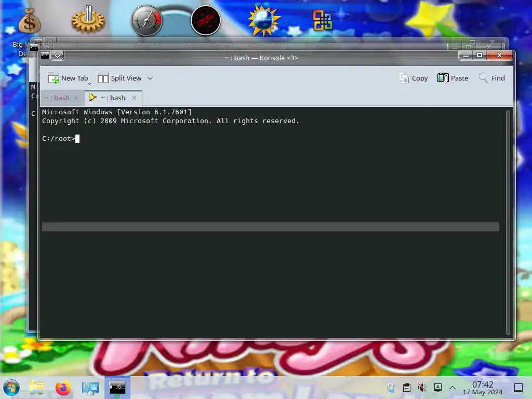Click the show desktop button in taskbar
This screenshot has height=399, width=532.
(x=518, y=388)
